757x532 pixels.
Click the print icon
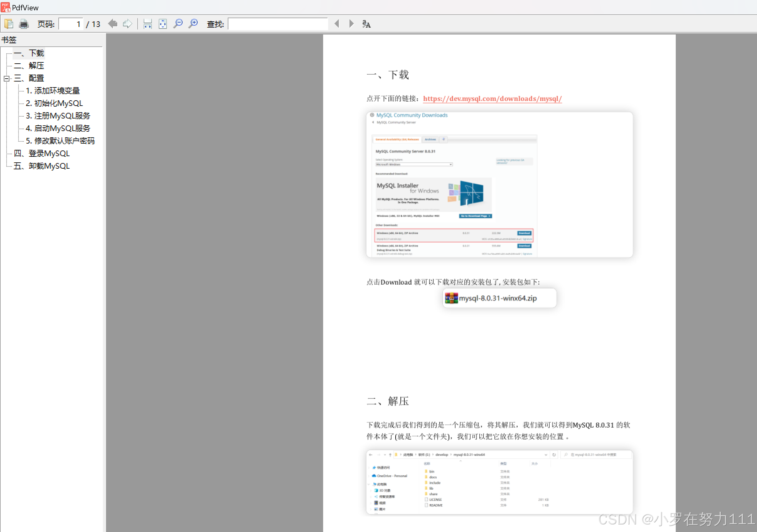24,24
